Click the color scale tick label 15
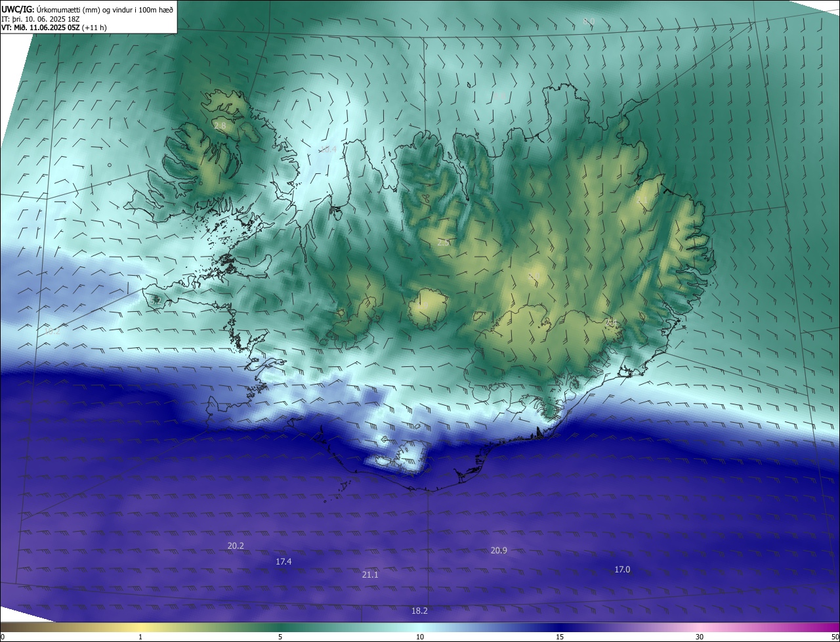The height and width of the screenshot is (642, 840). (x=560, y=637)
